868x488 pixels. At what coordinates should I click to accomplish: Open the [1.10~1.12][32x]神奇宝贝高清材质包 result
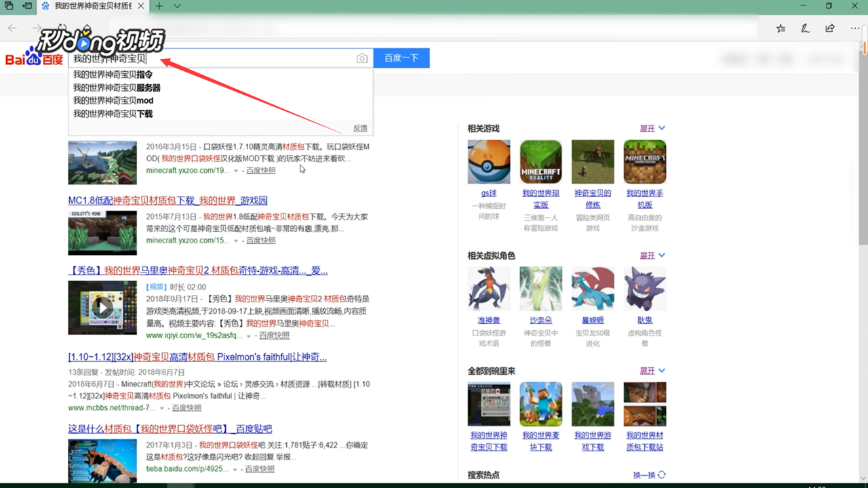click(x=197, y=357)
